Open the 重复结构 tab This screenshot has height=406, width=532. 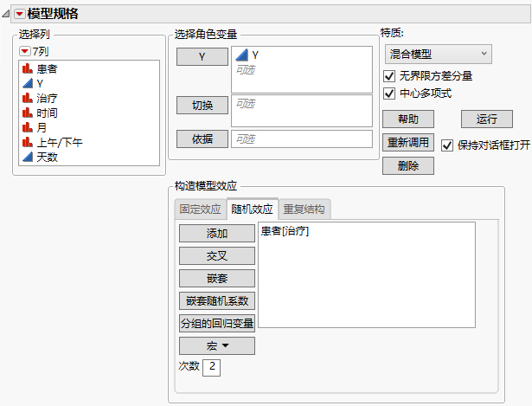(x=305, y=209)
